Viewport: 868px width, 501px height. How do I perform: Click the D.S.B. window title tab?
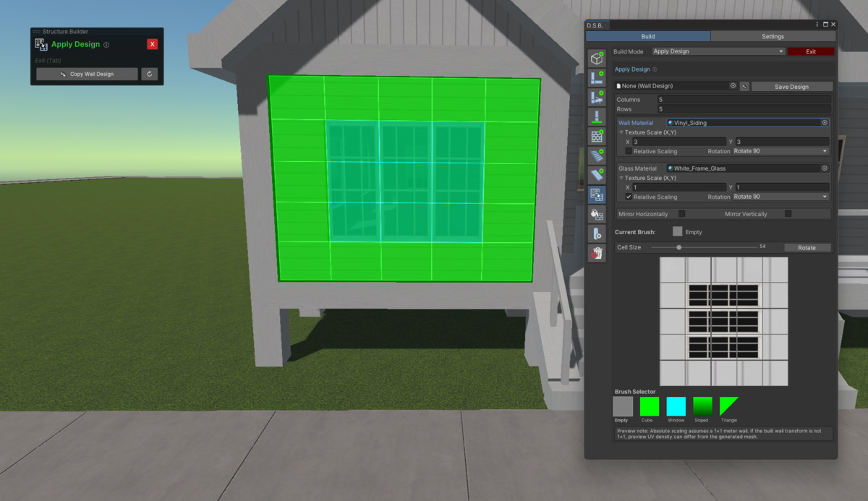[x=598, y=25]
